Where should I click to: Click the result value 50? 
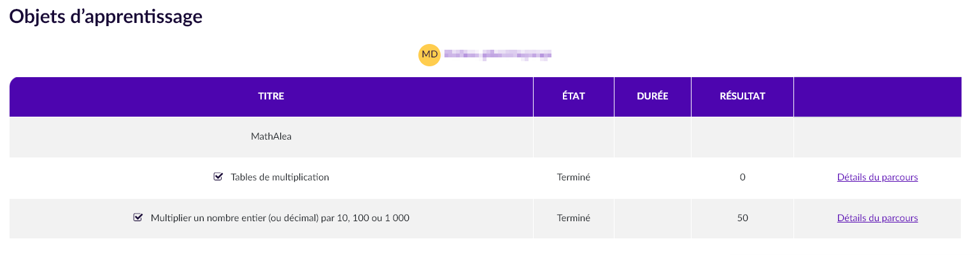click(742, 218)
